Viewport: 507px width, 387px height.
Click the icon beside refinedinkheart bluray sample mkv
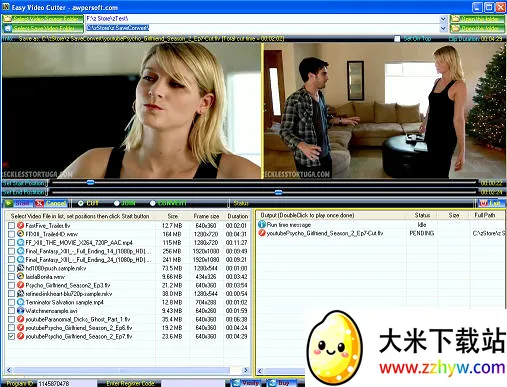[21, 293]
